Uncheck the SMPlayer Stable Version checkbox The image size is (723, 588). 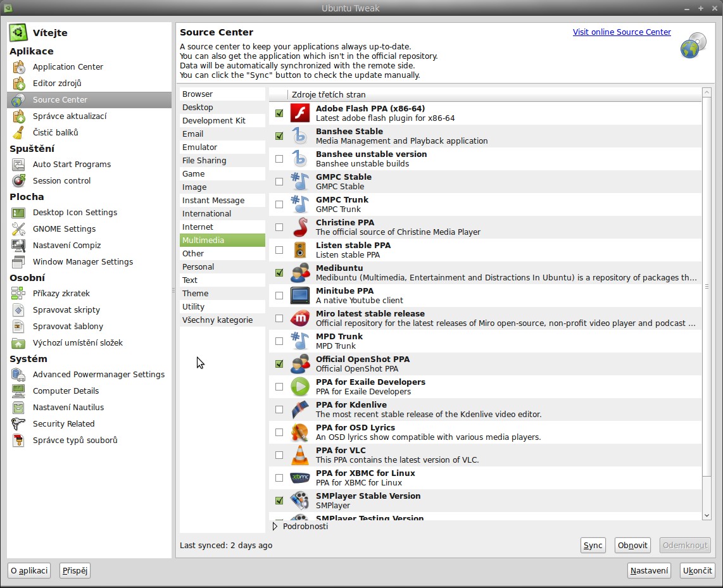tap(279, 501)
